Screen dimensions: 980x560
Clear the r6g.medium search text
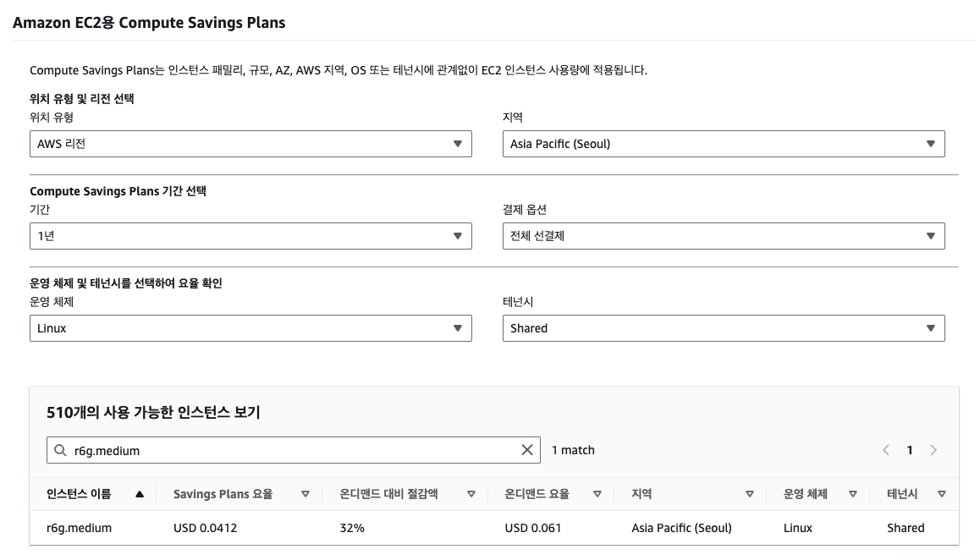[x=527, y=450]
